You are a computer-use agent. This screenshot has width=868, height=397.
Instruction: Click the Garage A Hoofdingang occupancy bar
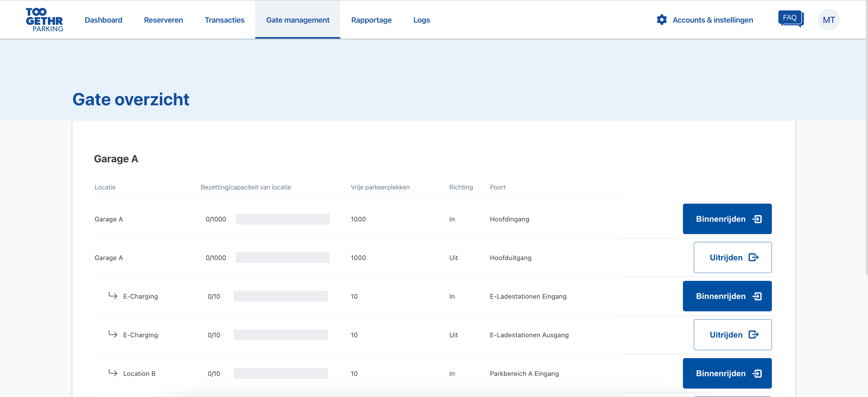point(282,219)
